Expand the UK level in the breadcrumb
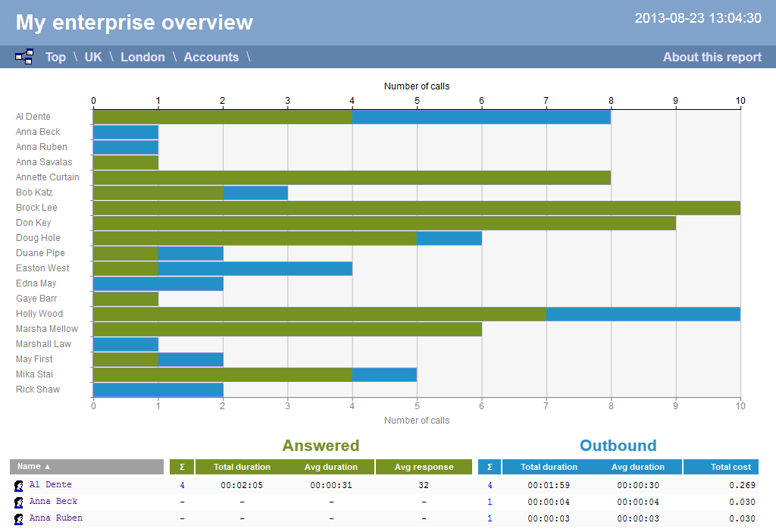Screen dimensions: 776x532 (x=92, y=57)
